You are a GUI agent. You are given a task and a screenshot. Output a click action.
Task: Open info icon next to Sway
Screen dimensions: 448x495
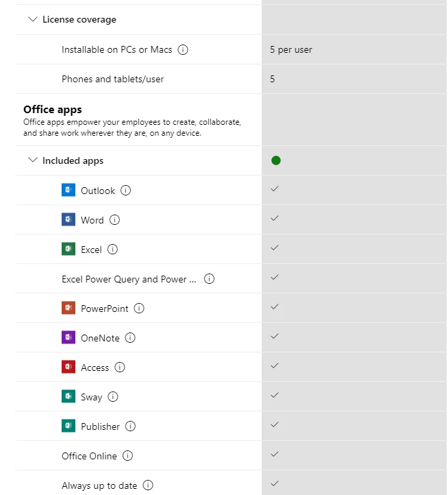[113, 396]
